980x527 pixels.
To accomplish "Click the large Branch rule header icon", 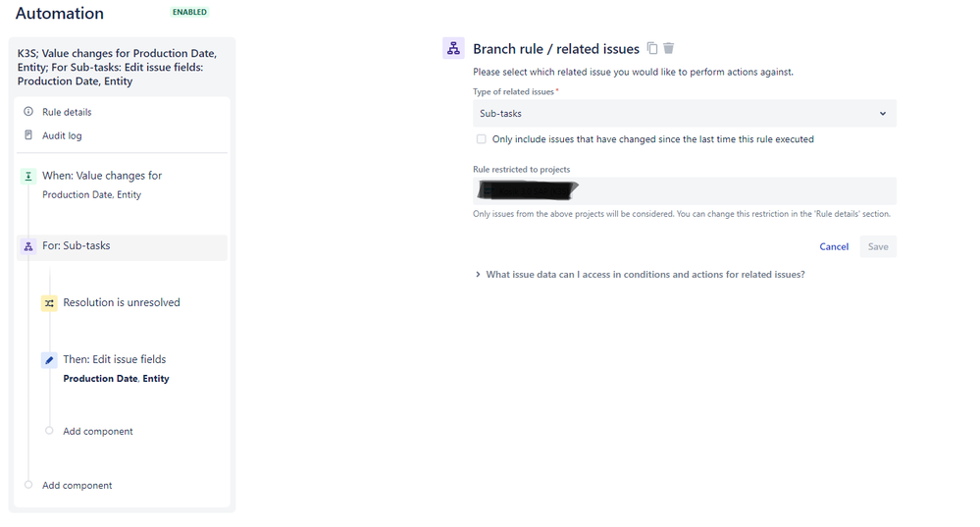I will 453,48.
